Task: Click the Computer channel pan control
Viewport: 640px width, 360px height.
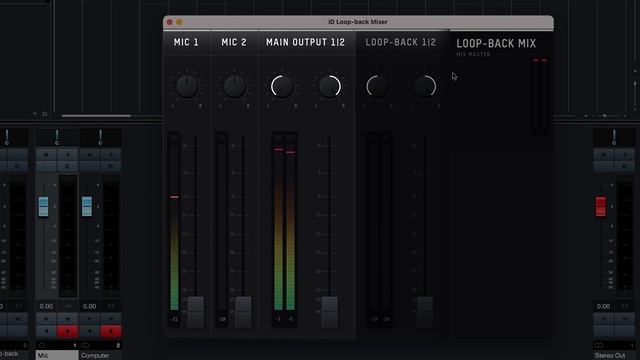Action: 100,138
